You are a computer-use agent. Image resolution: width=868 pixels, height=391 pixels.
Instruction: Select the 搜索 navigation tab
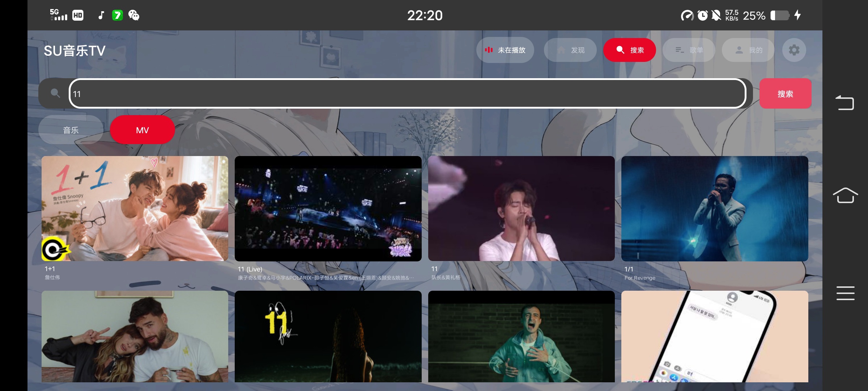click(x=630, y=50)
